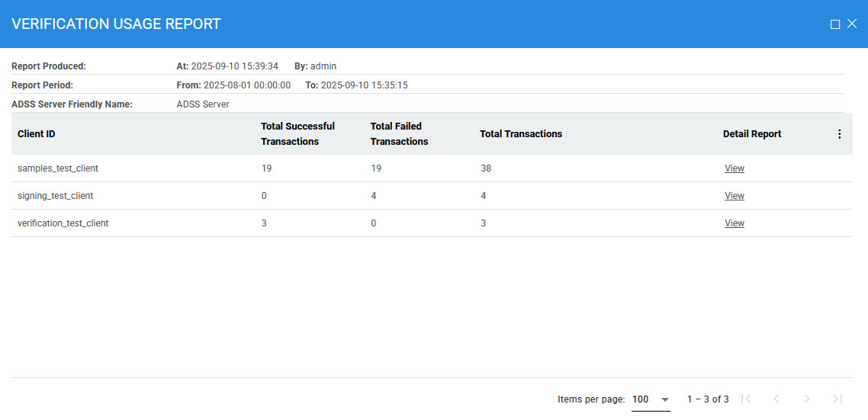868x420 pixels.
Task: Click the Detail Report column header
Action: [x=752, y=134]
